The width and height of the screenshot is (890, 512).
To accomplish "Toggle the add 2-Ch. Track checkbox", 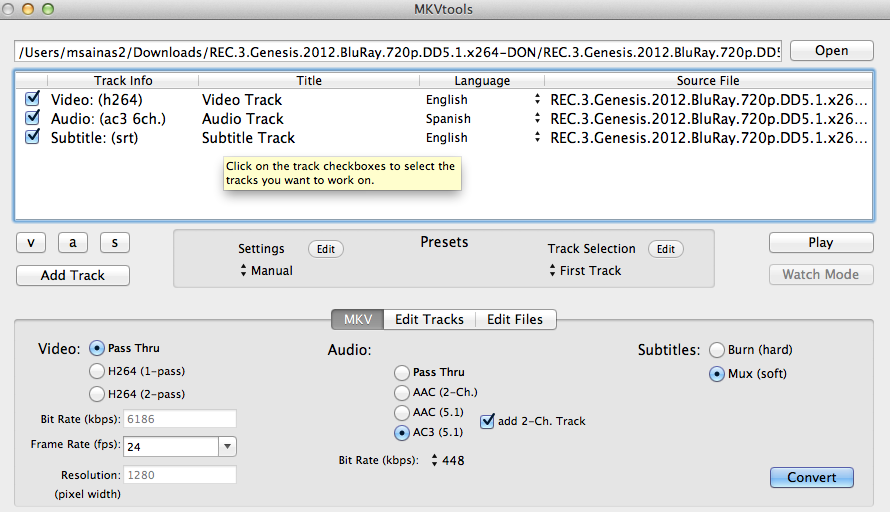I will tap(488, 421).
